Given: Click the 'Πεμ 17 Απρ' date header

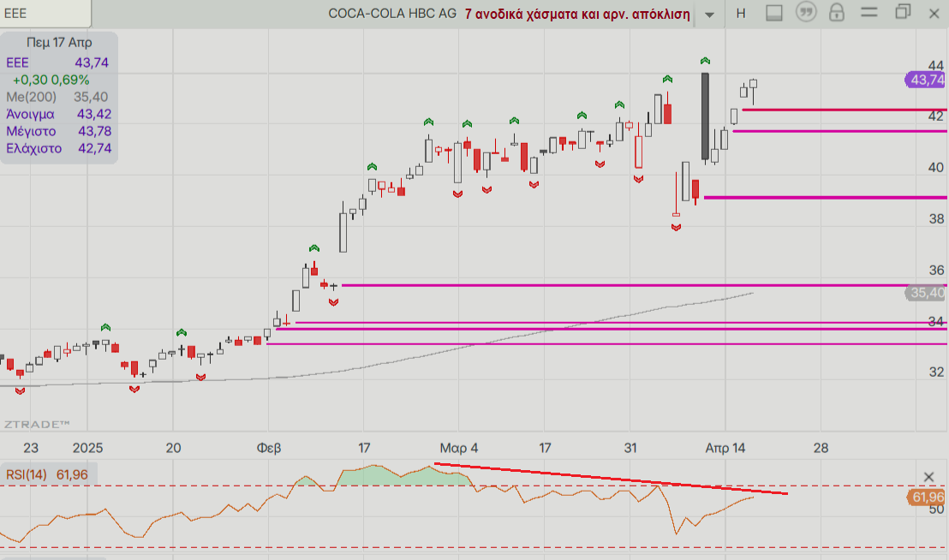Looking at the screenshot, I should 59,42.
